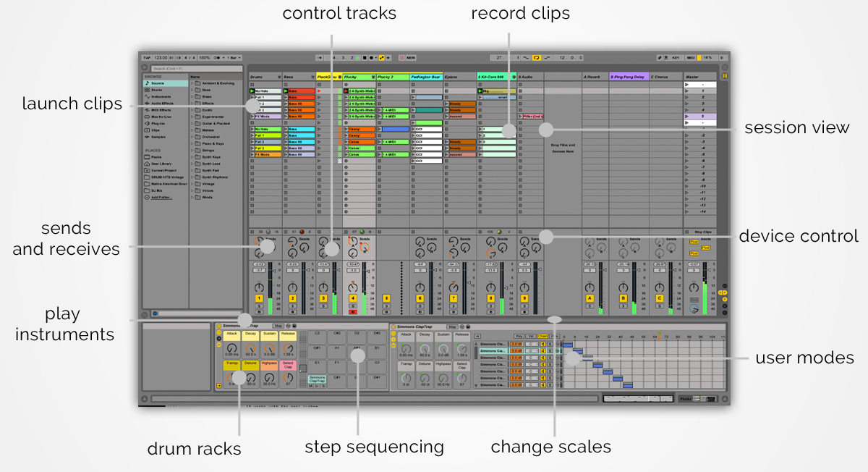Click the TAP tempo button
Screen dimensions: 868x472
click(146, 57)
